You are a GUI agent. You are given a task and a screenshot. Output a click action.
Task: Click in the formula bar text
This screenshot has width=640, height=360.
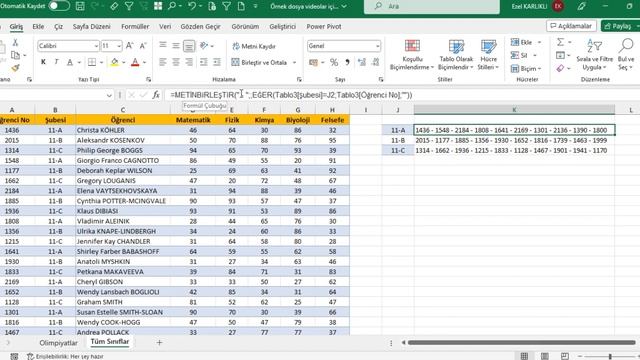point(291,95)
